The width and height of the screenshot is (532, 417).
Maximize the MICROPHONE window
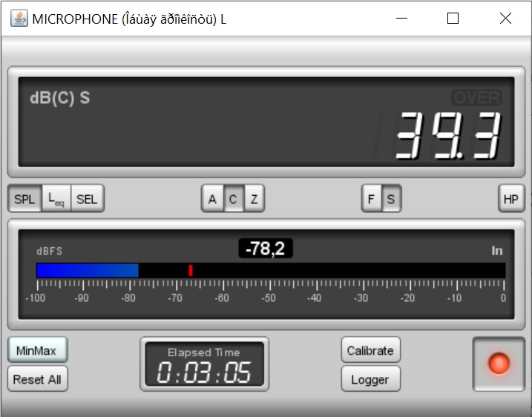click(453, 19)
